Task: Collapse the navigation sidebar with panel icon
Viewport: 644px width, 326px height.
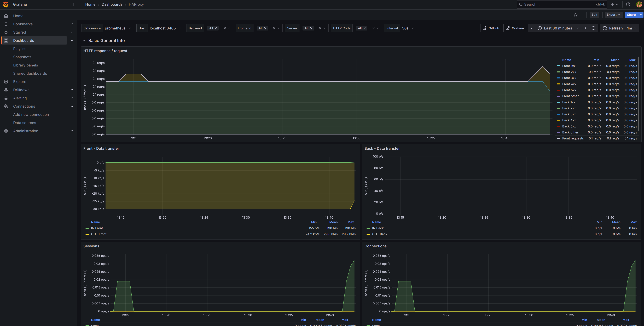Action: 72,4
